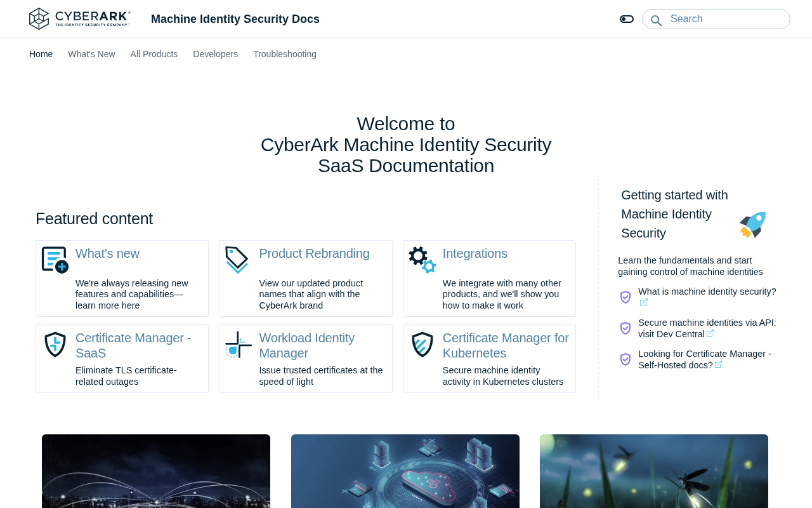Open the Troubleshooting section
Image resolution: width=812 pixels, height=508 pixels.
pyautogui.click(x=285, y=54)
